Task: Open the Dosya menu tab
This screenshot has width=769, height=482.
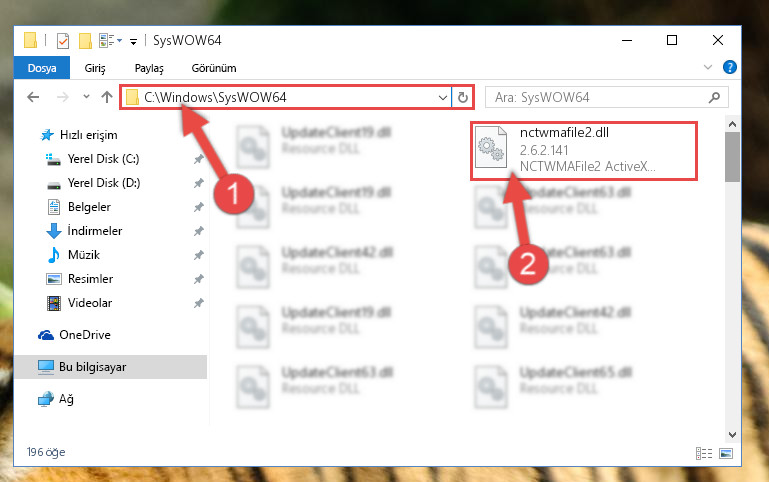Action: [42, 68]
